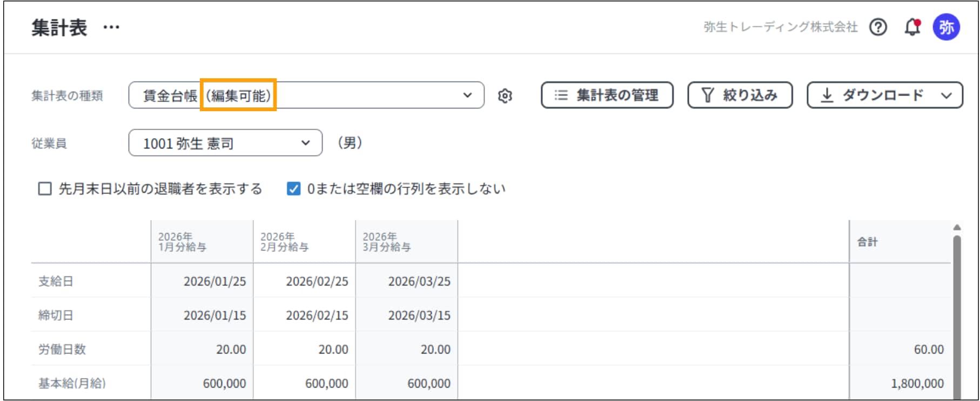Open the 弥 user account avatar
980x401 pixels.
(946, 27)
